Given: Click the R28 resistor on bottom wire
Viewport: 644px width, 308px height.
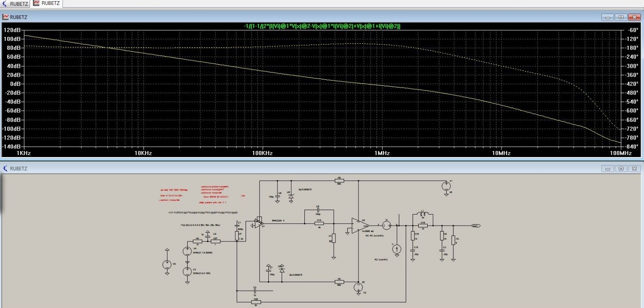Looking at the screenshot, I should [x=255, y=302].
